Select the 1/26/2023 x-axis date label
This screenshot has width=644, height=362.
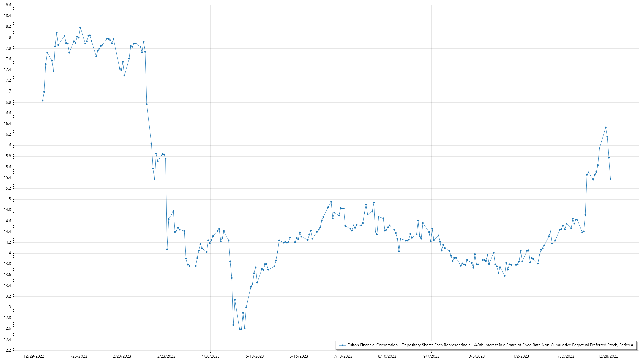point(78,356)
